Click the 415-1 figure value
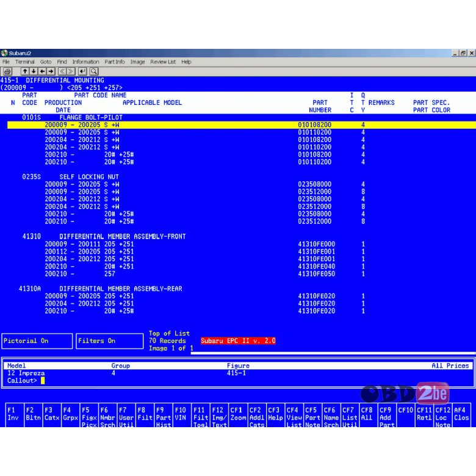Viewport: 476px width, 476px height. pyautogui.click(x=237, y=373)
